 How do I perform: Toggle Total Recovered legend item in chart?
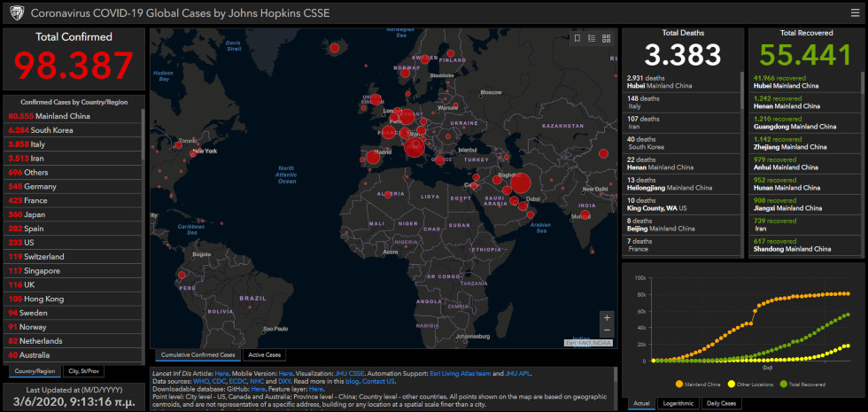pos(802,384)
